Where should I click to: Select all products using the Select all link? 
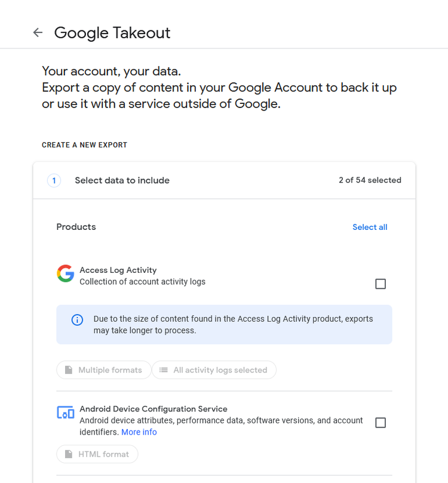tap(370, 227)
